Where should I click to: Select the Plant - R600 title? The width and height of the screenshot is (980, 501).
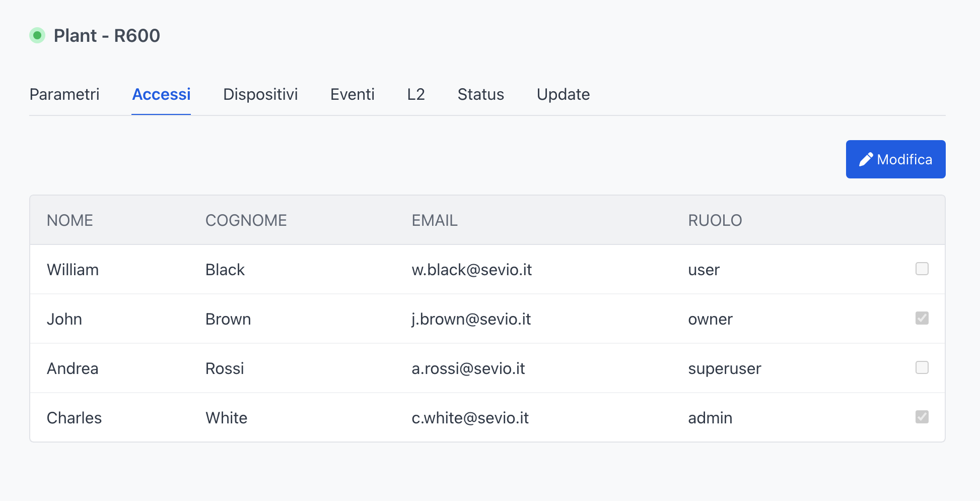click(x=107, y=36)
